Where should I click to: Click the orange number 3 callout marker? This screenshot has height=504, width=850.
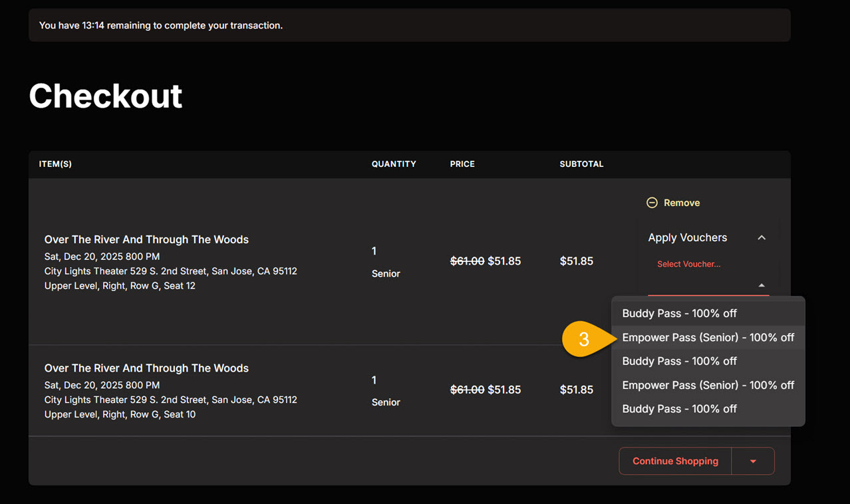tap(583, 339)
